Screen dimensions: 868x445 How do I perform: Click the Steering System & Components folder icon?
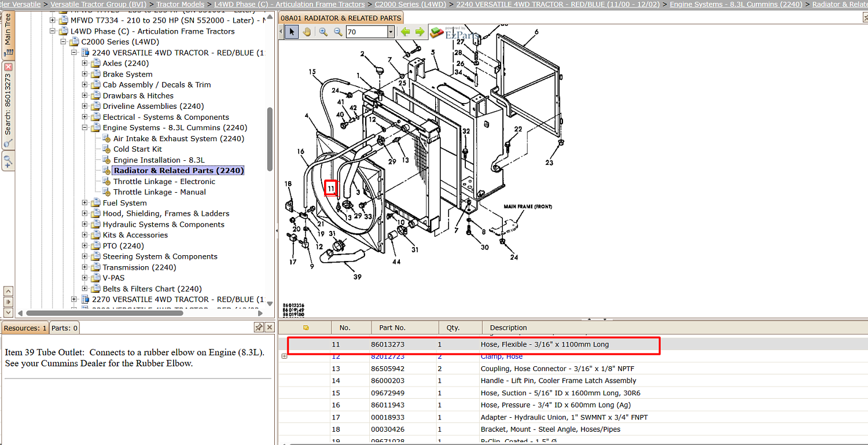(x=95, y=256)
